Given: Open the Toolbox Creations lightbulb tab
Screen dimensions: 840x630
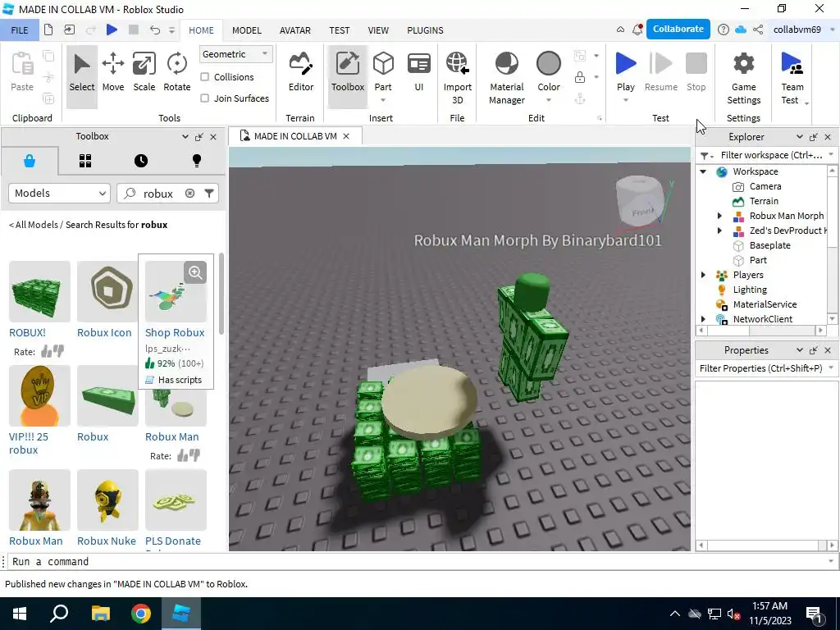Looking at the screenshot, I should [x=197, y=161].
